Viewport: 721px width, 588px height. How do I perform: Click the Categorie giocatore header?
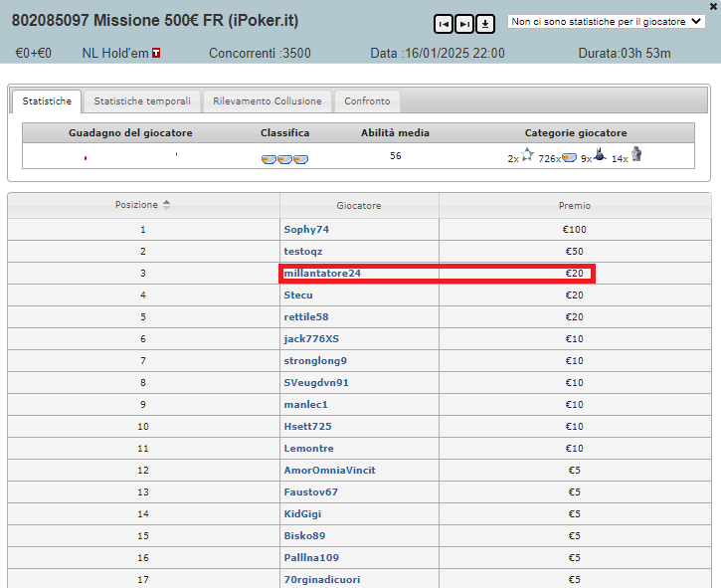coord(576,133)
